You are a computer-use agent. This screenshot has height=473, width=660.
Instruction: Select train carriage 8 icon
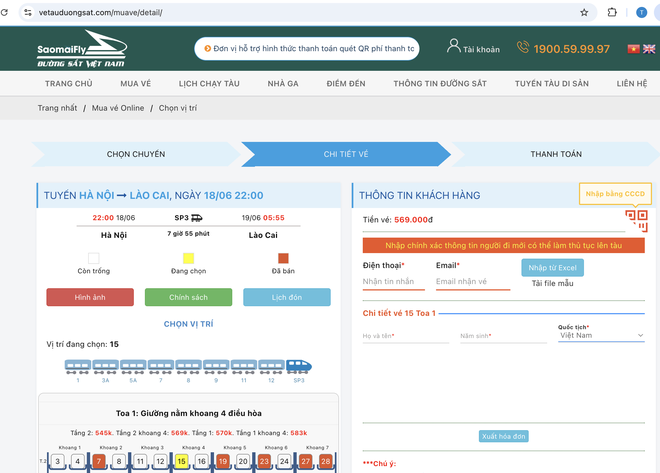[188, 367]
